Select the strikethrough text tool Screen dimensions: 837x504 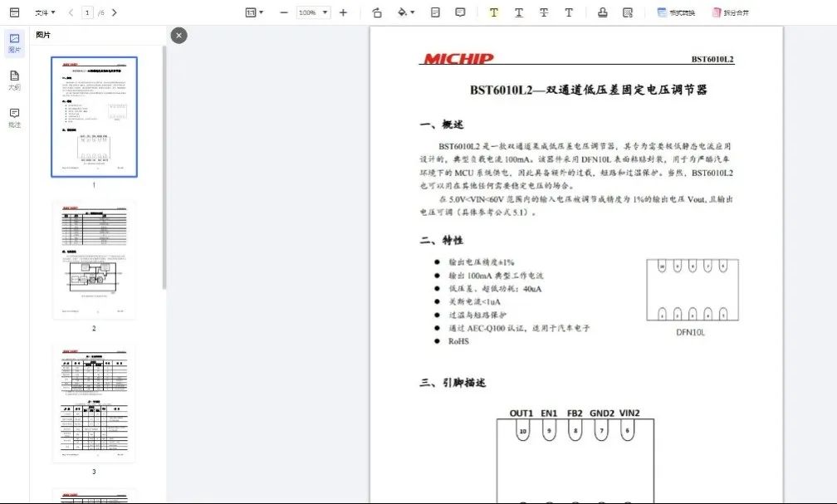[544, 12]
